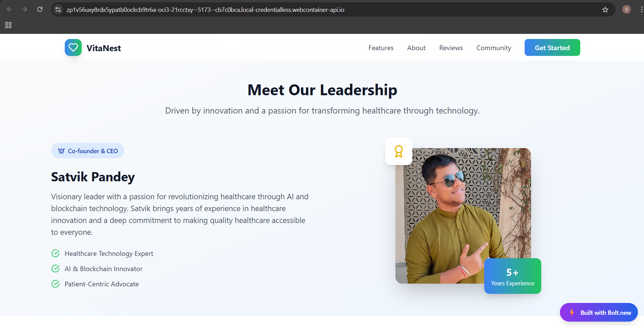Viewport: 644px width, 326px height.
Task: Click the Get Started button
Action: point(552,47)
